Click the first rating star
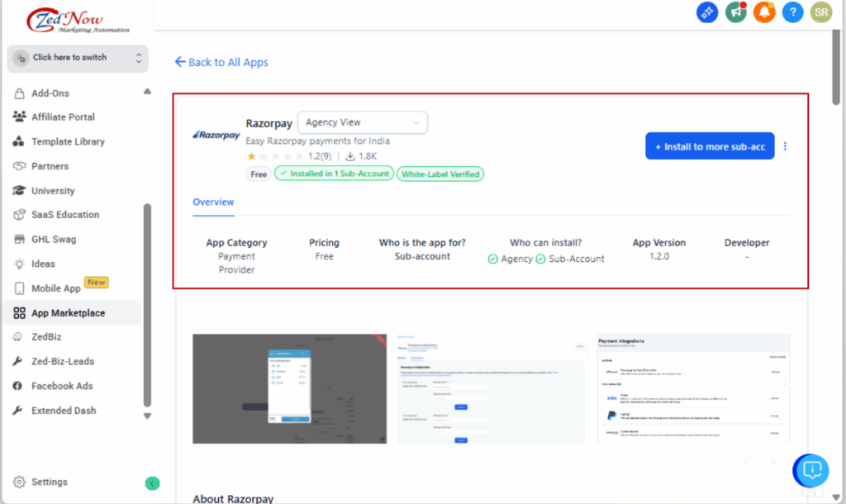Screen dimensions: 846x504 251,156
